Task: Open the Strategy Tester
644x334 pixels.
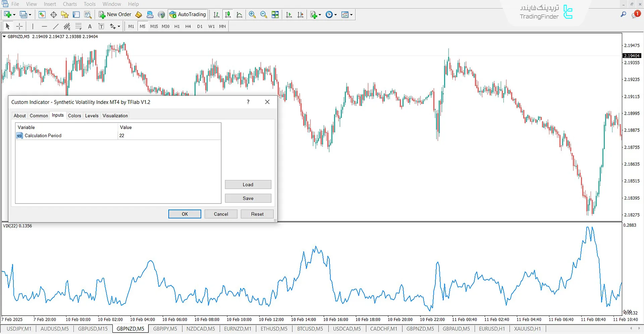Action: (x=88, y=14)
